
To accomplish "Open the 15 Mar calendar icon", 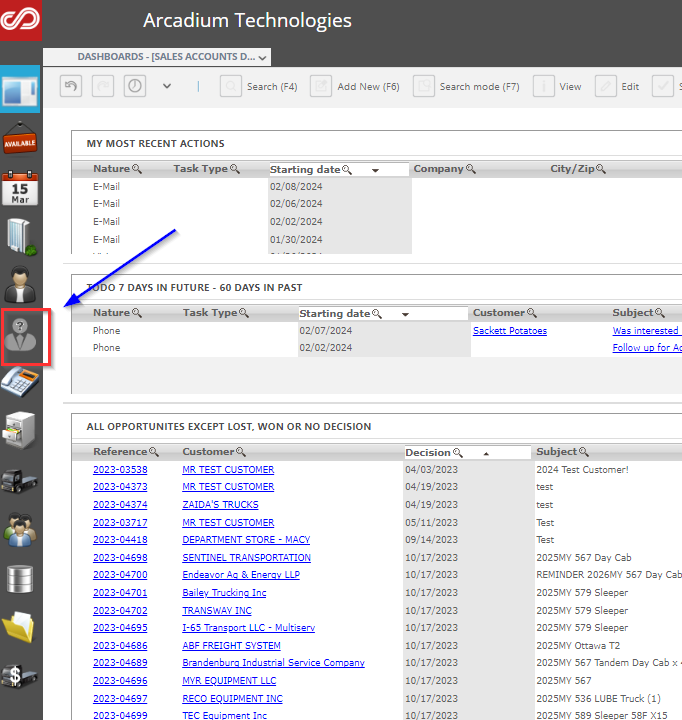I will pos(20,188).
